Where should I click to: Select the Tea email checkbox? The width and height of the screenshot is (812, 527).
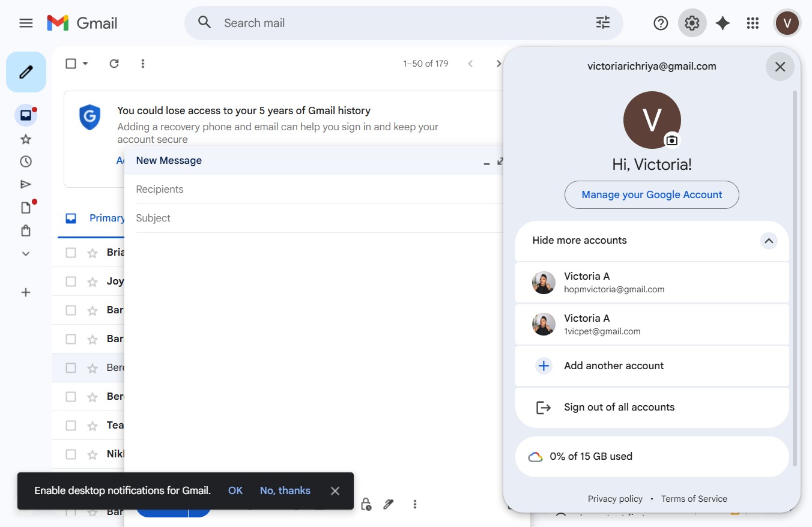(71, 426)
